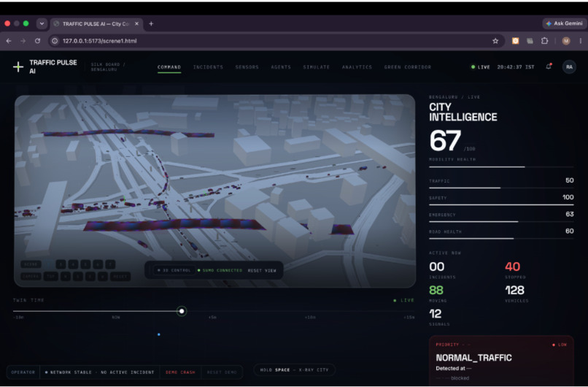Open the Chrome three-dot menu
Screen dimensions: 588x387
[581, 41]
